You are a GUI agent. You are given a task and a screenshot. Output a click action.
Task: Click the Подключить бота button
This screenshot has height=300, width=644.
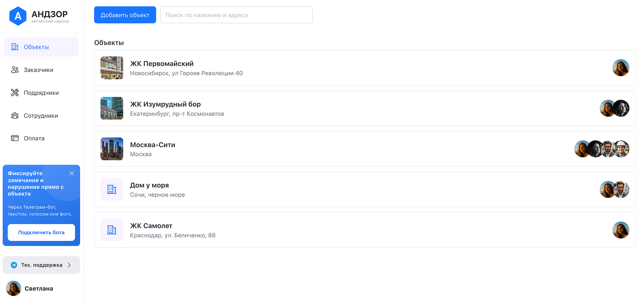(x=41, y=233)
